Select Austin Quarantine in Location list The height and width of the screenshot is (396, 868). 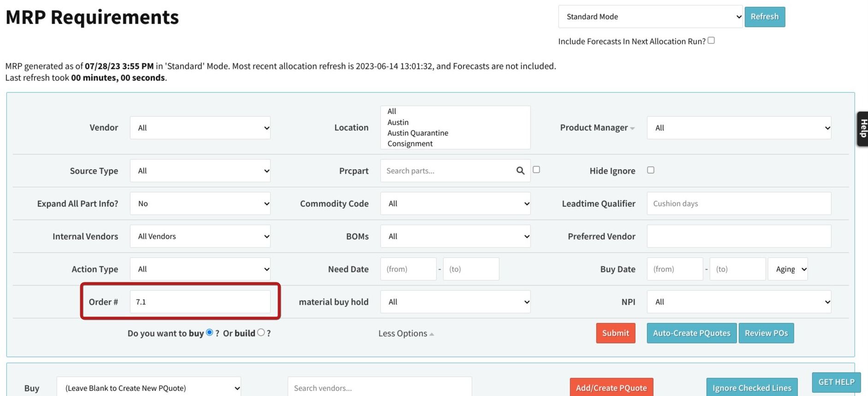(418, 133)
